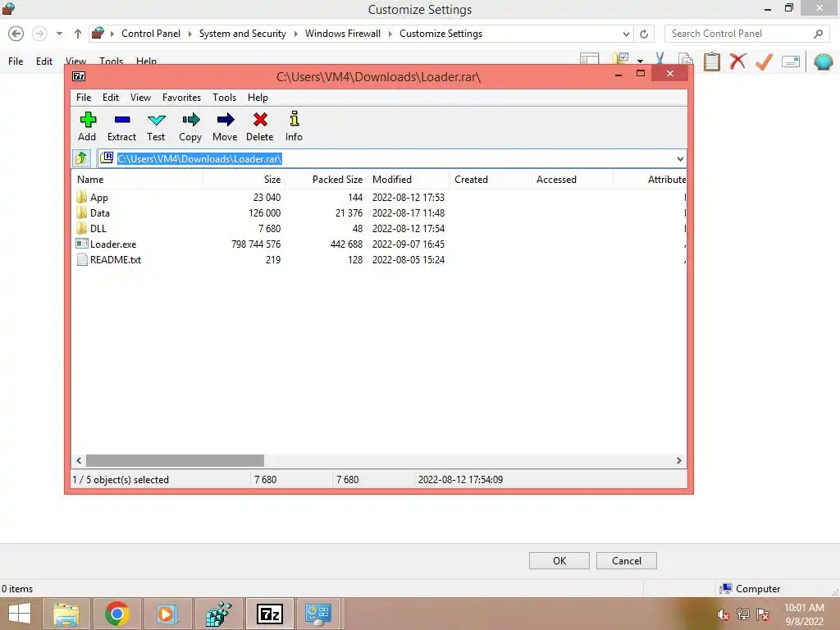Sort by the Packed Size column
This screenshot has height=630, width=840.
tap(326, 180)
